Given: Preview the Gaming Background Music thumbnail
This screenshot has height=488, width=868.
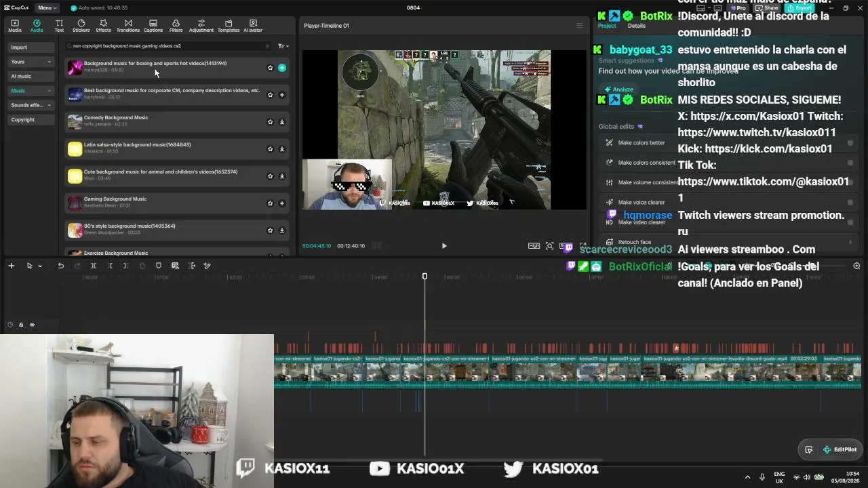Looking at the screenshot, I should pyautogui.click(x=75, y=203).
